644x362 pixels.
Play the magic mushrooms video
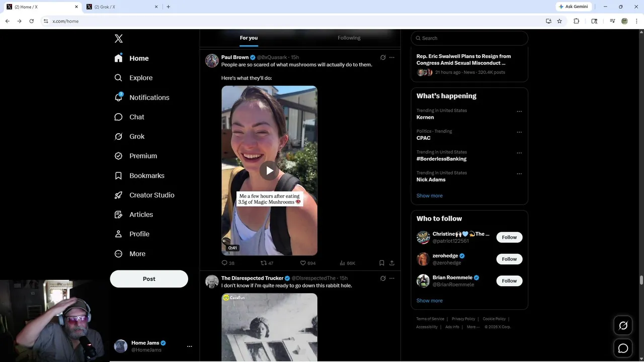269,171
